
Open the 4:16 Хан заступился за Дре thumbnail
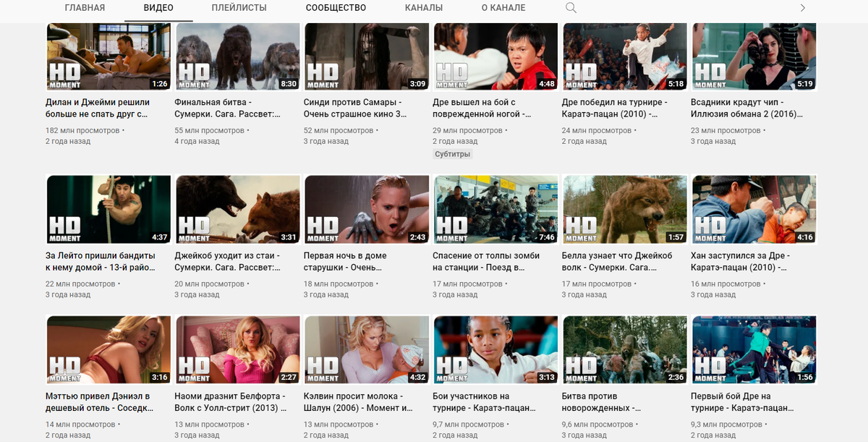[x=754, y=210]
